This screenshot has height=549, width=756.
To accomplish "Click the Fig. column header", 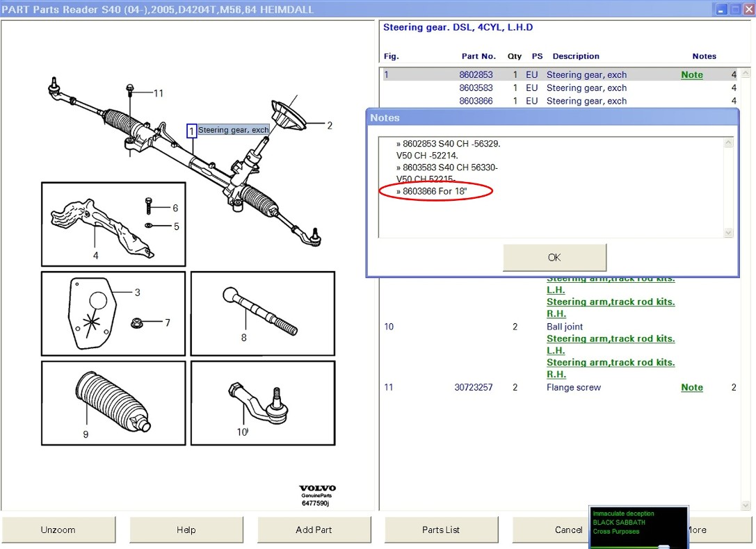I will tap(391, 56).
